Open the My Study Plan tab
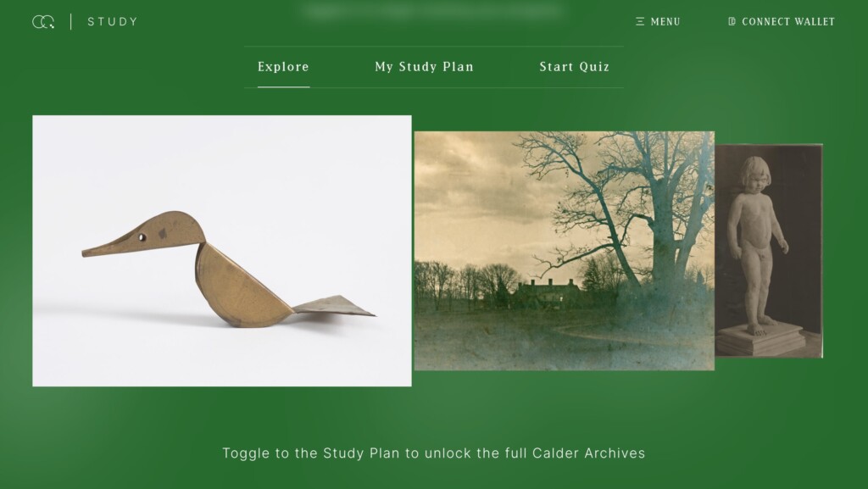The height and width of the screenshot is (489, 868). coord(424,67)
